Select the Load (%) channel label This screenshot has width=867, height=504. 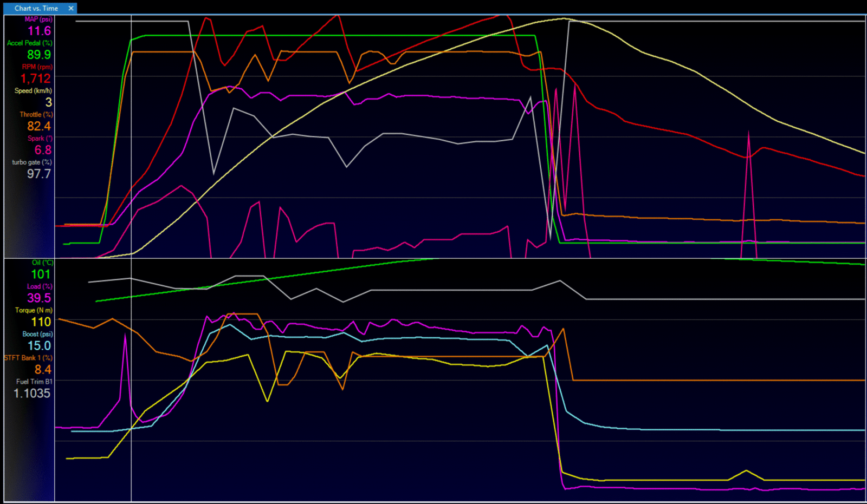point(40,286)
